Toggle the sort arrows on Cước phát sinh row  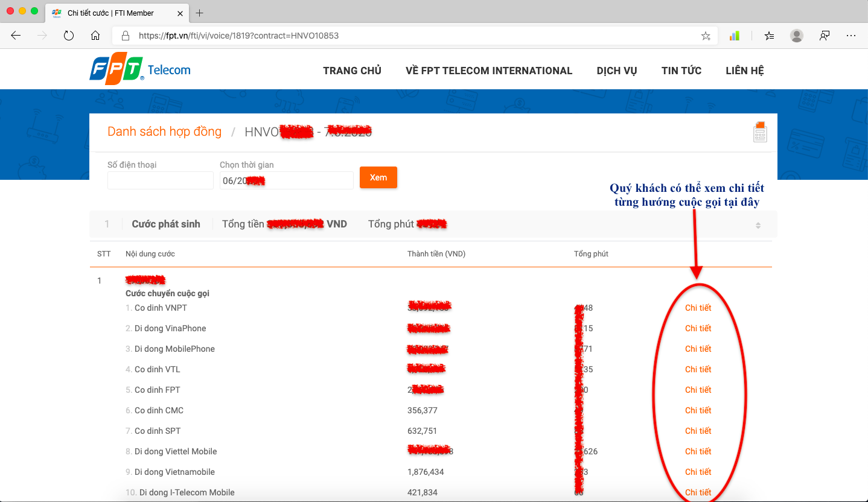758,225
